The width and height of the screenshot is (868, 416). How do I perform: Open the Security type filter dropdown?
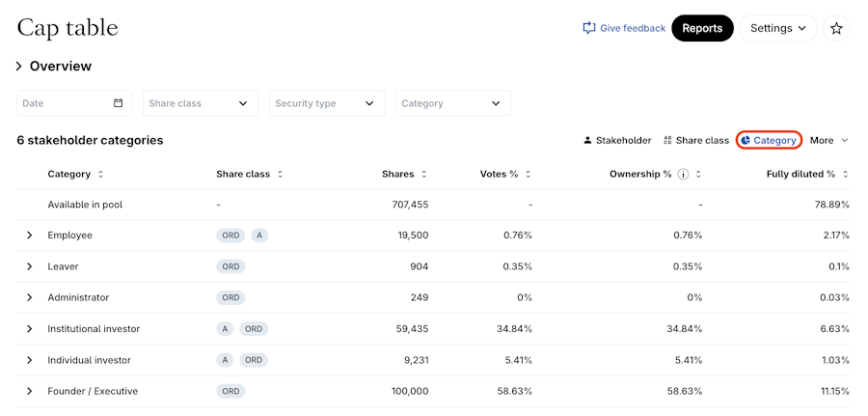(326, 103)
